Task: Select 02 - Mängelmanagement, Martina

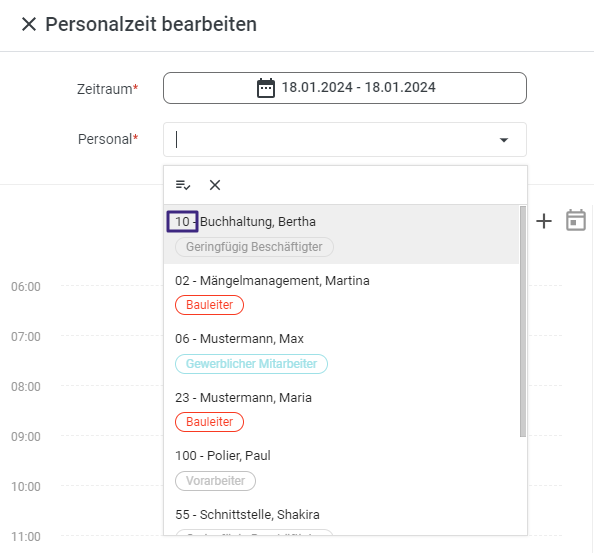Action: (x=341, y=293)
